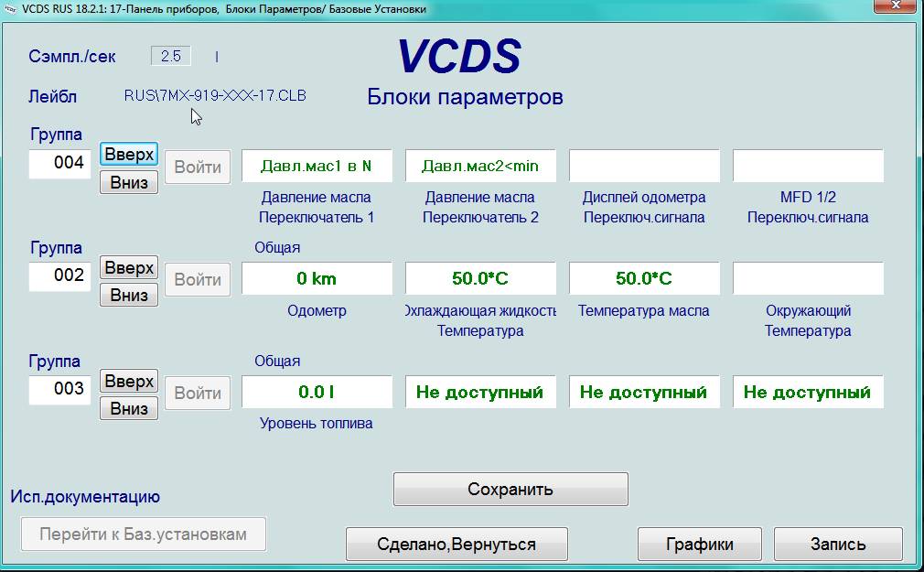Click the Сохранить button
This screenshot has height=572, width=924.
tap(510, 489)
